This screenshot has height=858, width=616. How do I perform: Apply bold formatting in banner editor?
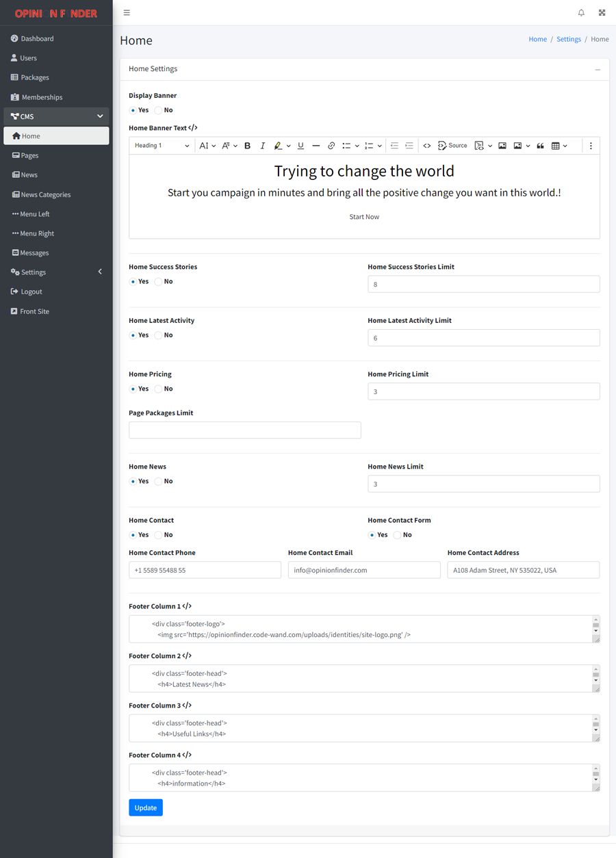248,146
